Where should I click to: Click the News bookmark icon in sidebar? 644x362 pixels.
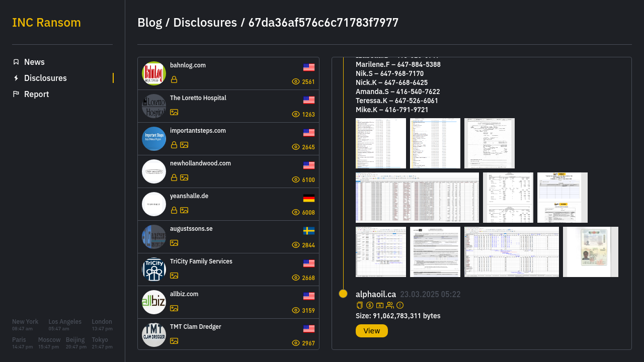[16, 62]
